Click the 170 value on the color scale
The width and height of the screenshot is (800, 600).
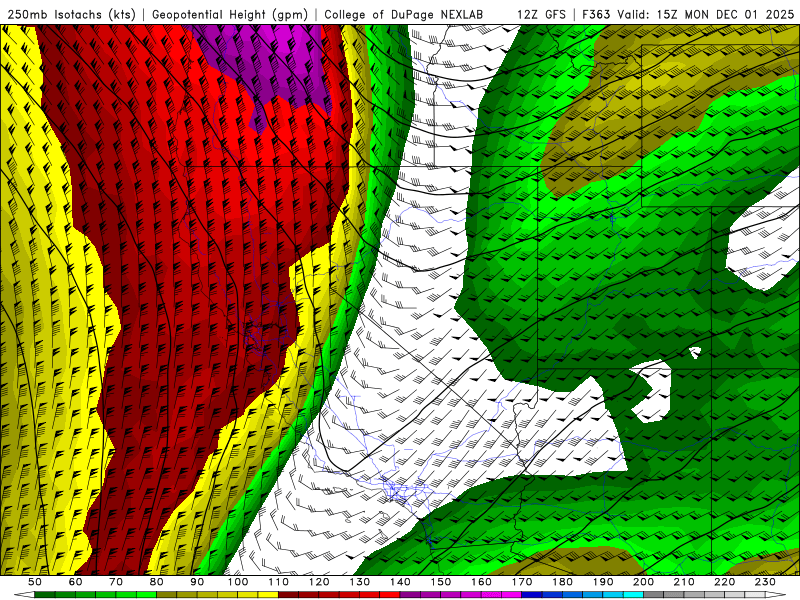tap(522, 582)
